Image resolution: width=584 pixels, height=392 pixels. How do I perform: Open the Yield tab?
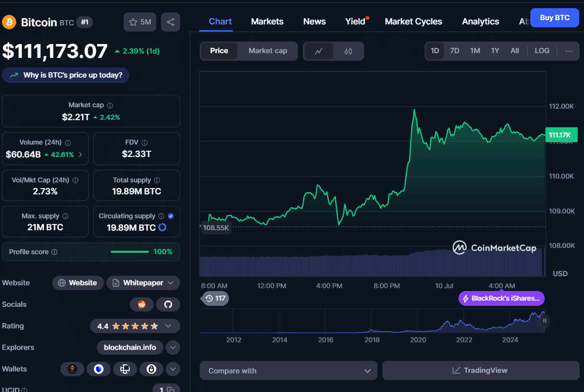click(355, 22)
